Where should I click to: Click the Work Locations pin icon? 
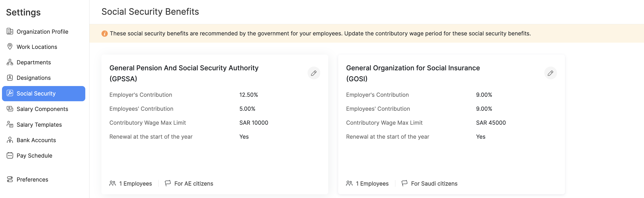10,47
